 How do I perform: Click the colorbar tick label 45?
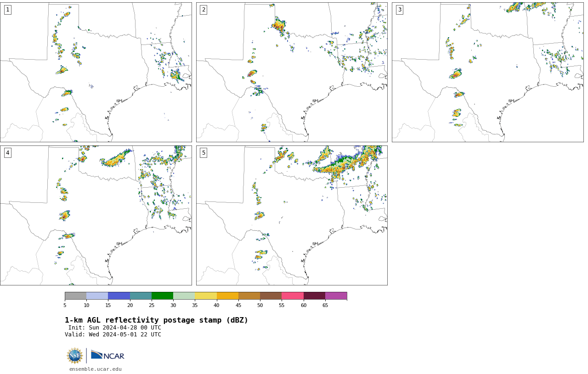[238, 305]
